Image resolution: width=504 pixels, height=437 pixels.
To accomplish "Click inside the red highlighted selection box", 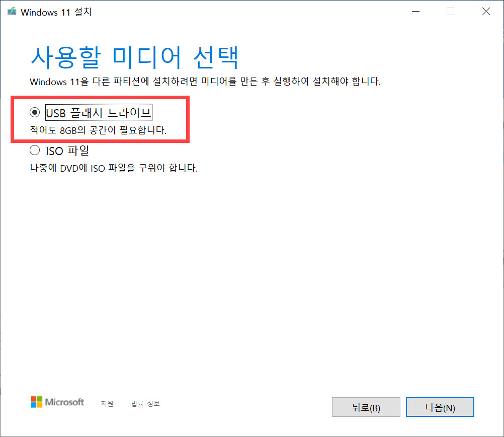I will [99, 119].
